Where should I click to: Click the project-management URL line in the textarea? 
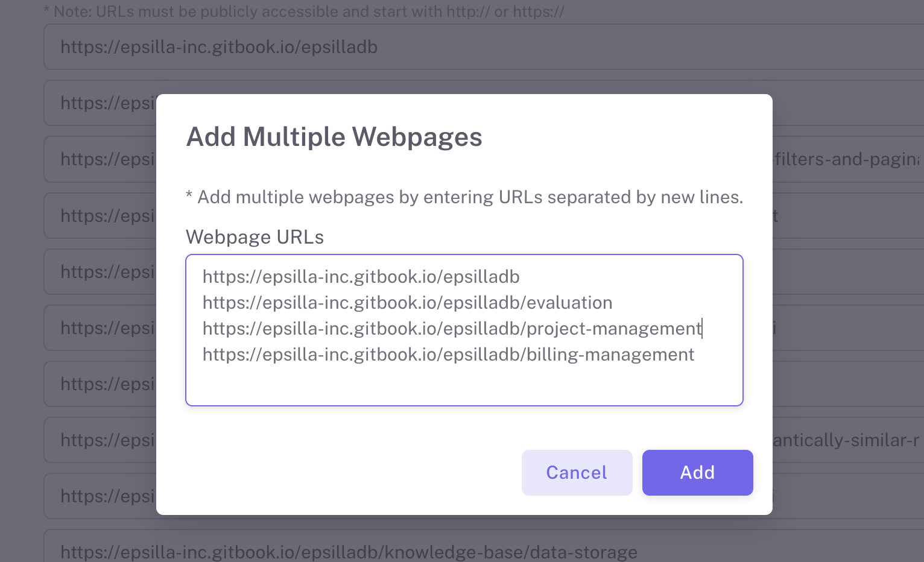click(x=452, y=329)
